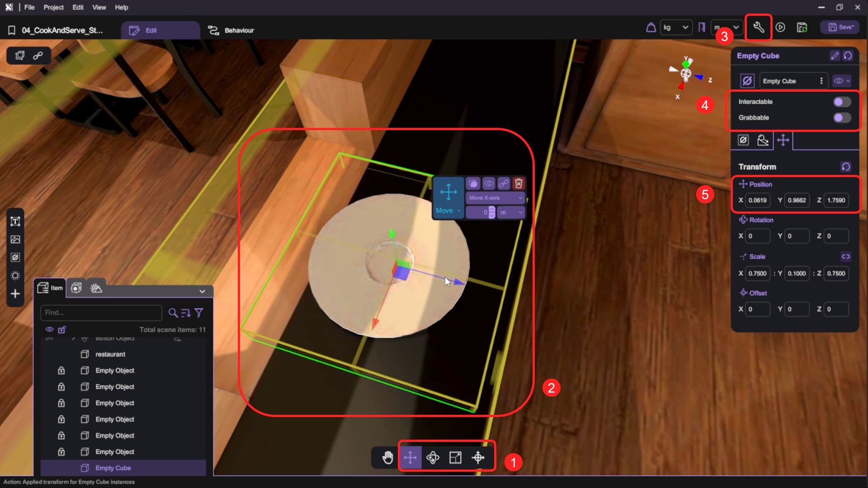Click the filter icon in item panel

coord(199,313)
